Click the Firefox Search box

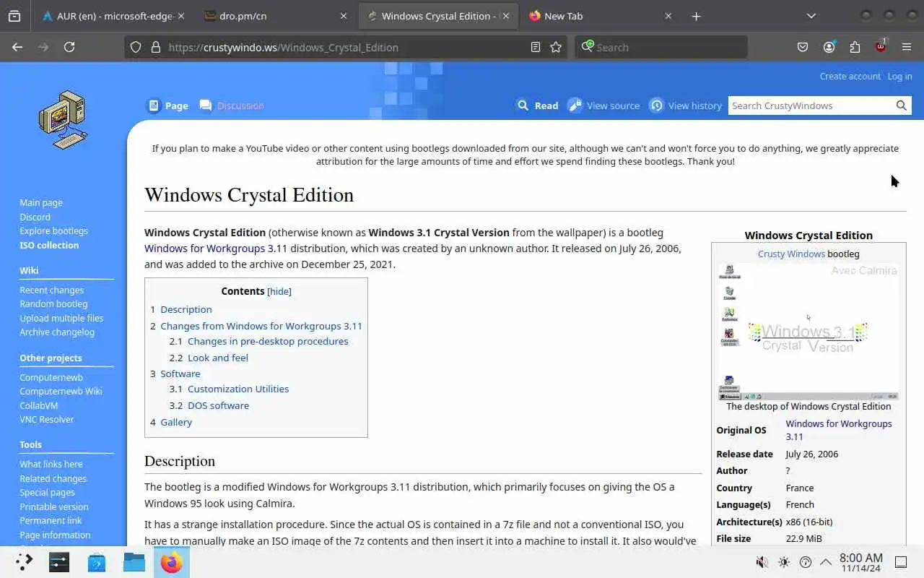[661, 47]
